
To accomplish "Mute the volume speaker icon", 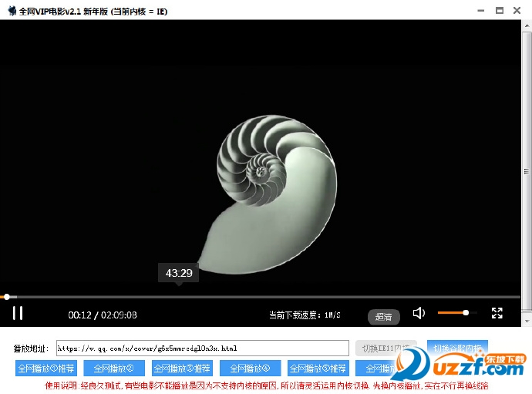I will pos(419,313).
